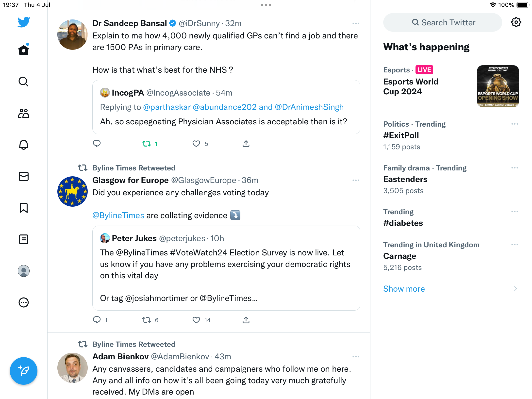Open Lists icon in sidebar
Image resolution: width=532 pixels, height=399 pixels.
(x=24, y=239)
